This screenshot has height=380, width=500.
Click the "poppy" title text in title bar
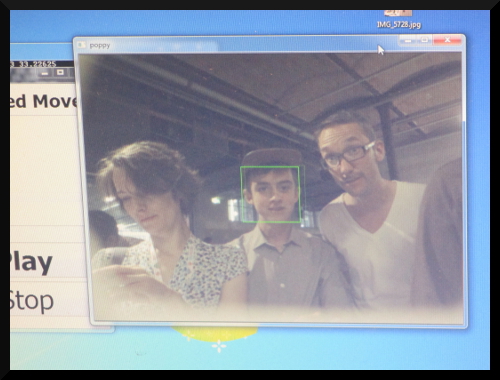click(x=100, y=46)
